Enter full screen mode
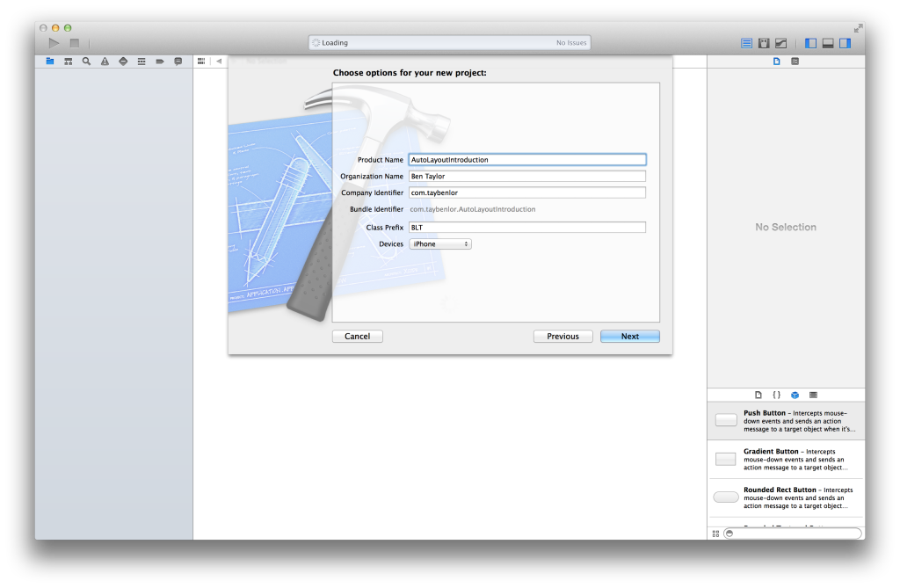This screenshot has width=900, height=588. click(x=858, y=28)
